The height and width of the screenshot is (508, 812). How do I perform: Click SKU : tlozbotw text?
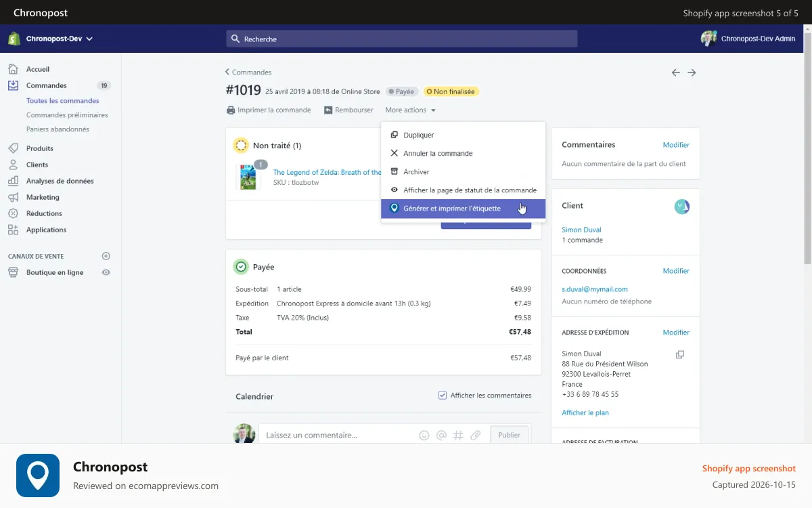[x=296, y=183]
